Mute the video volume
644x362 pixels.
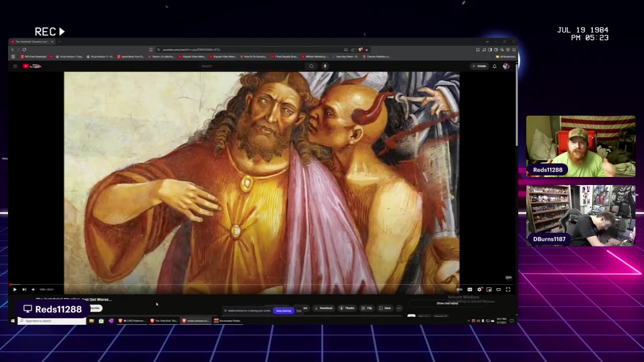pos(33,290)
